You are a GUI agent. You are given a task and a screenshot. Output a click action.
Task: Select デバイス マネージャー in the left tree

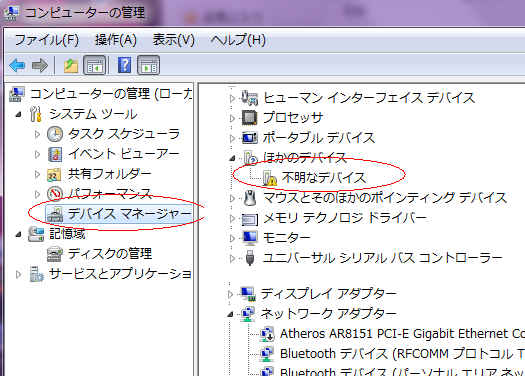(129, 214)
